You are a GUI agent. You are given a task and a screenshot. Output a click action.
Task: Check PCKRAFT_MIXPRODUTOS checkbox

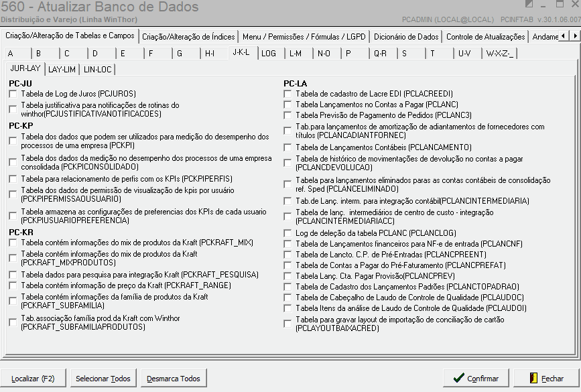click(13, 258)
